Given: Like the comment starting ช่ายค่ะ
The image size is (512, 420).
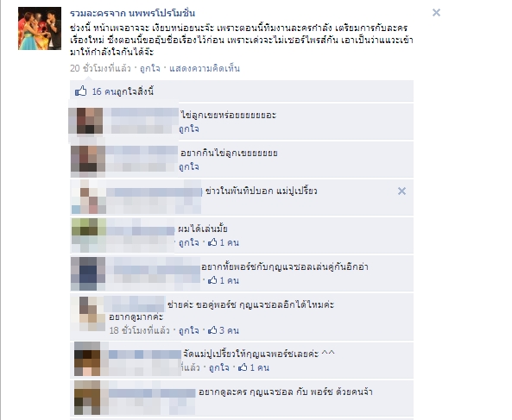Looking at the screenshot, I should click(189, 330).
